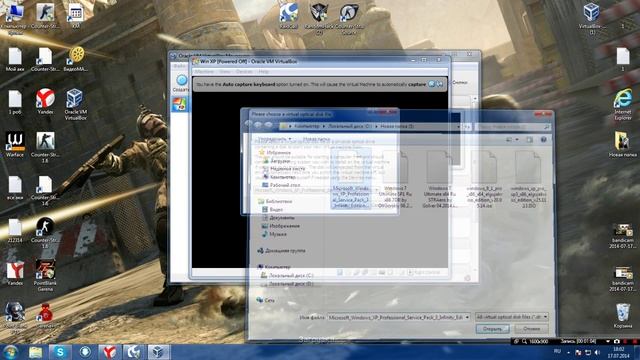This screenshot has height=360, width=640.
Task: Open the Yandex browser shortcut with round logo
Action: coord(45,101)
